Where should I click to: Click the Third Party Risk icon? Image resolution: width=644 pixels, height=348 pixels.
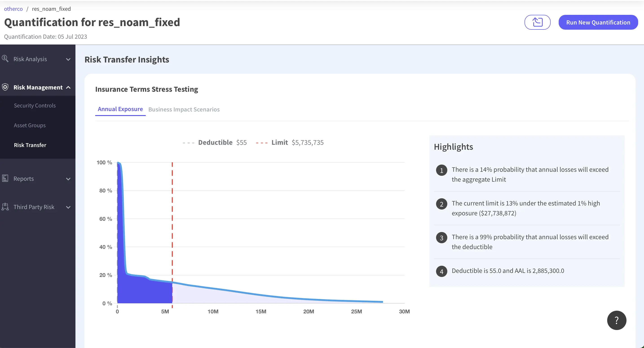5,207
